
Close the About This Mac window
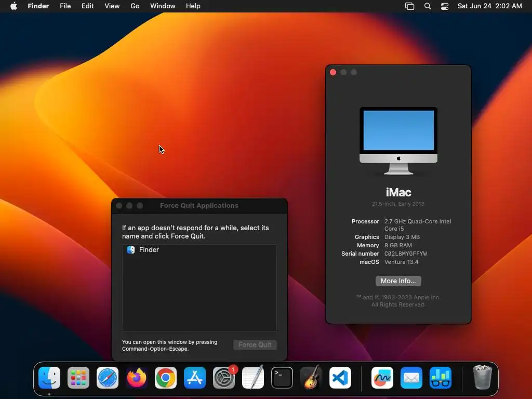[x=333, y=72]
